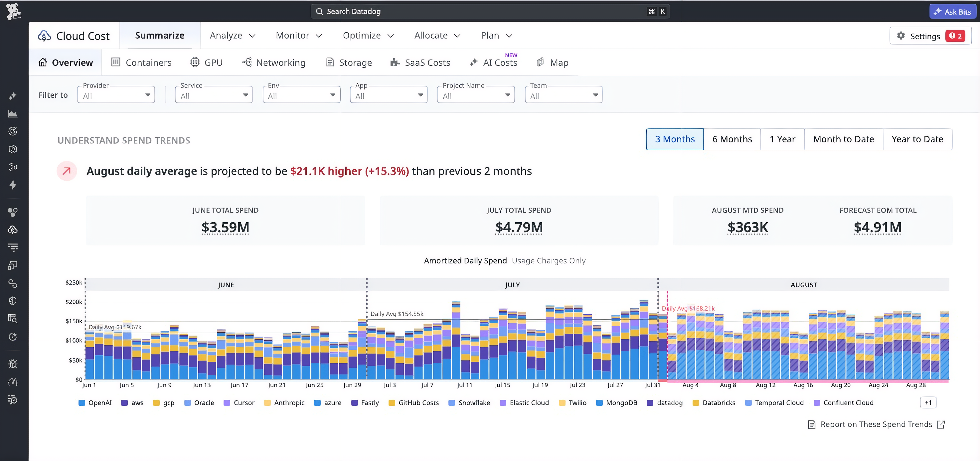
Task: Click the August MTD spend $363K
Action: [x=747, y=228]
